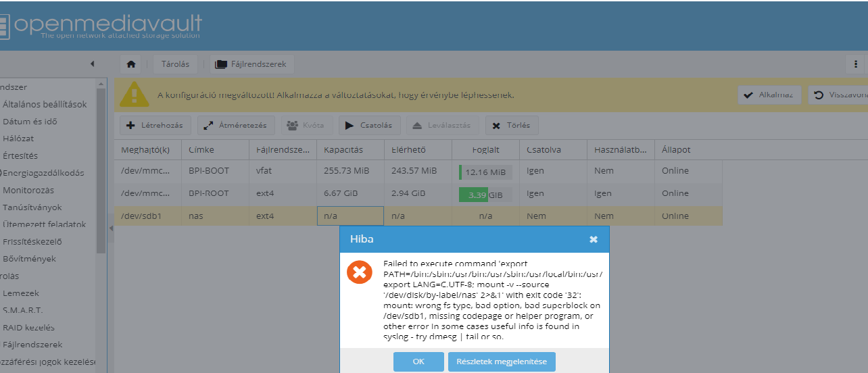
Task: Click the yellow warning triangle icon
Action: tap(135, 94)
